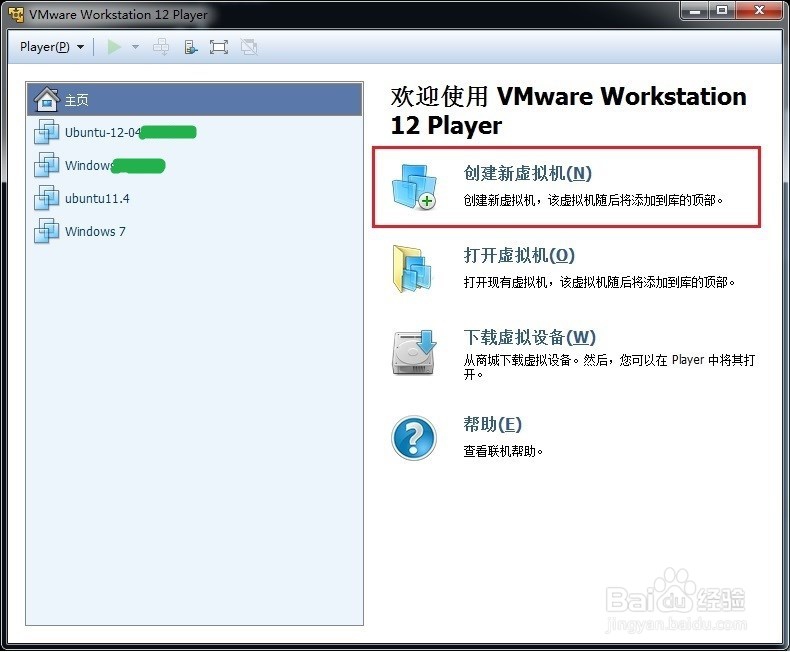Click the blue question mark help icon

pos(414,438)
